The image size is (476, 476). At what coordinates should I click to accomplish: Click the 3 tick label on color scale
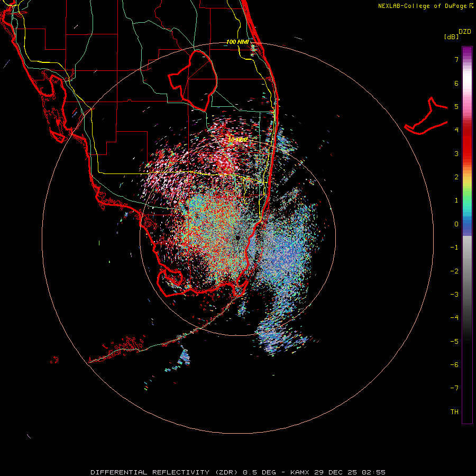pos(456,153)
